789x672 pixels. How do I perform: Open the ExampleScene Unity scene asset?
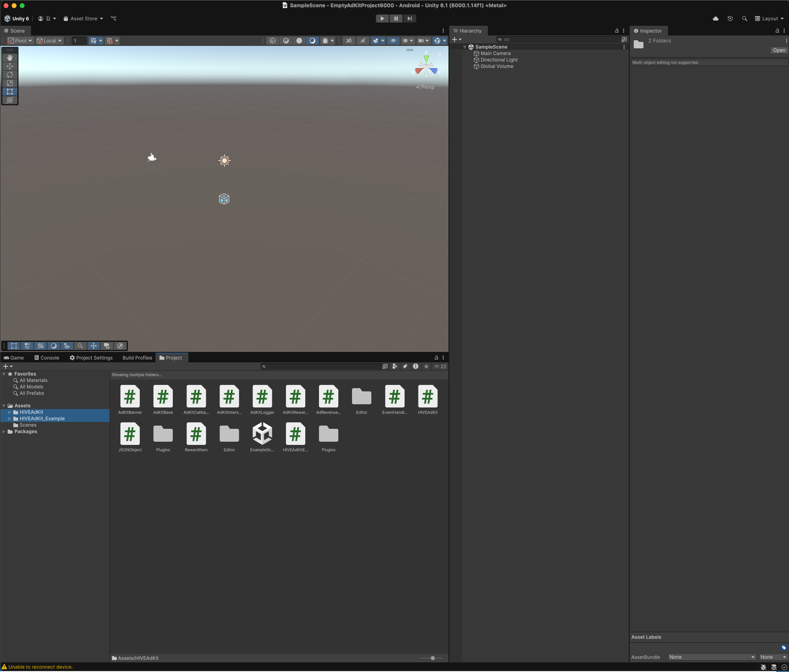coord(262,434)
